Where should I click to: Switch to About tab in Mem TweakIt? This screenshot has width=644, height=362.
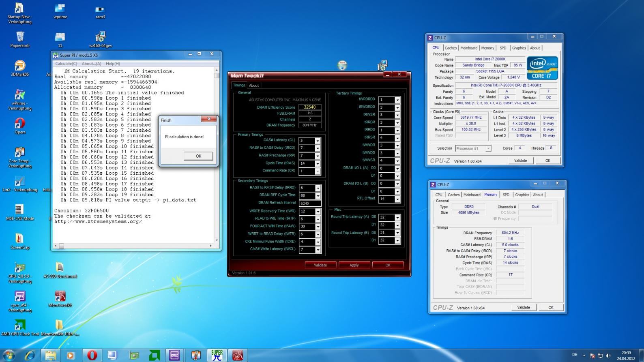[x=254, y=86]
